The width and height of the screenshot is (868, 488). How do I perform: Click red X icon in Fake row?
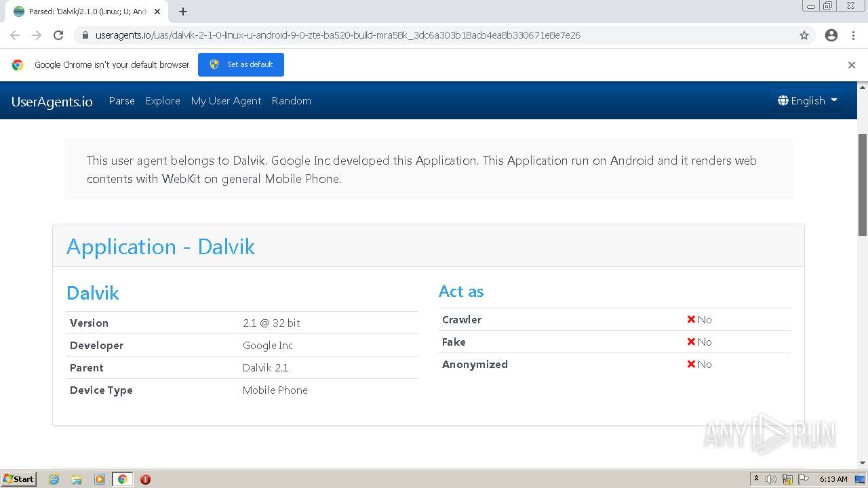point(691,342)
